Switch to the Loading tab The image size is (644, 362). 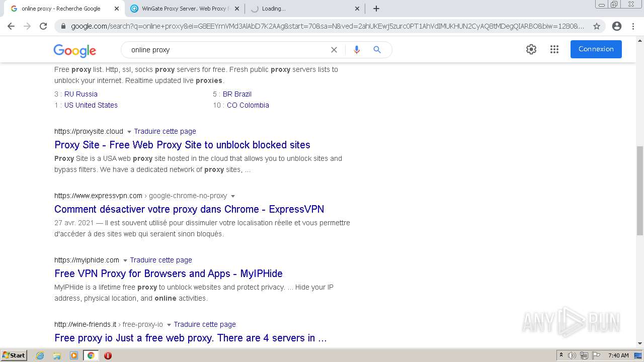point(305,9)
